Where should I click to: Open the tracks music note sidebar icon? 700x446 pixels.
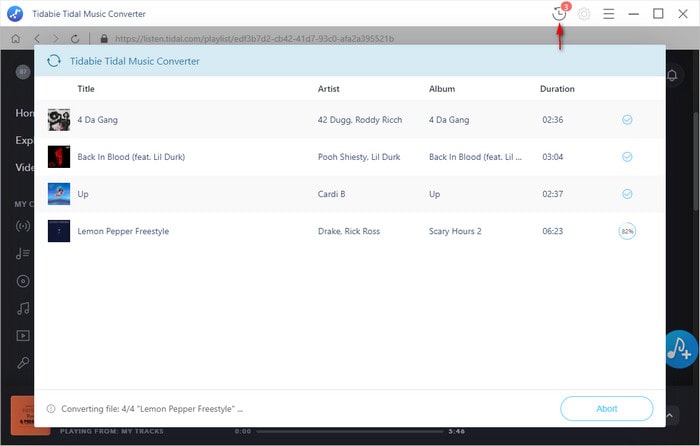click(x=23, y=308)
